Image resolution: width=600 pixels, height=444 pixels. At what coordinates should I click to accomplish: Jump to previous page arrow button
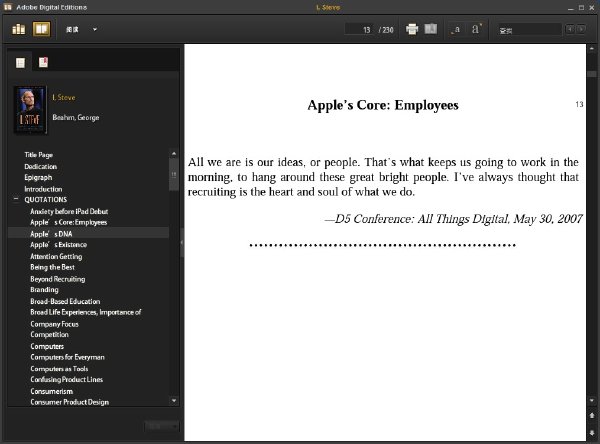pyautogui.click(x=592, y=415)
